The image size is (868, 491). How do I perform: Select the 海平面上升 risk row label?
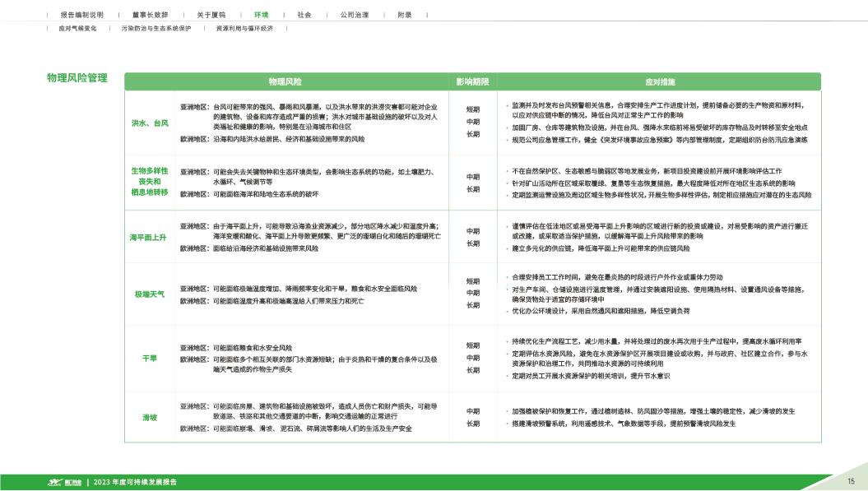pos(150,237)
